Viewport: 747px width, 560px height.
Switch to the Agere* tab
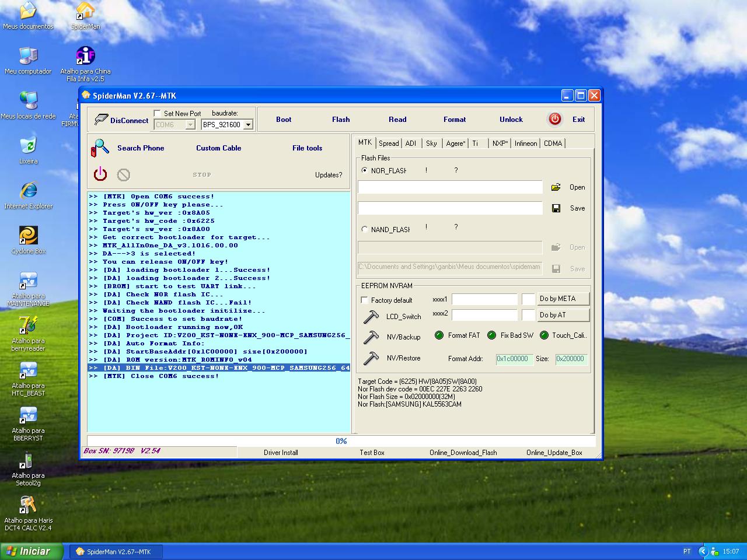tap(455, 143)
